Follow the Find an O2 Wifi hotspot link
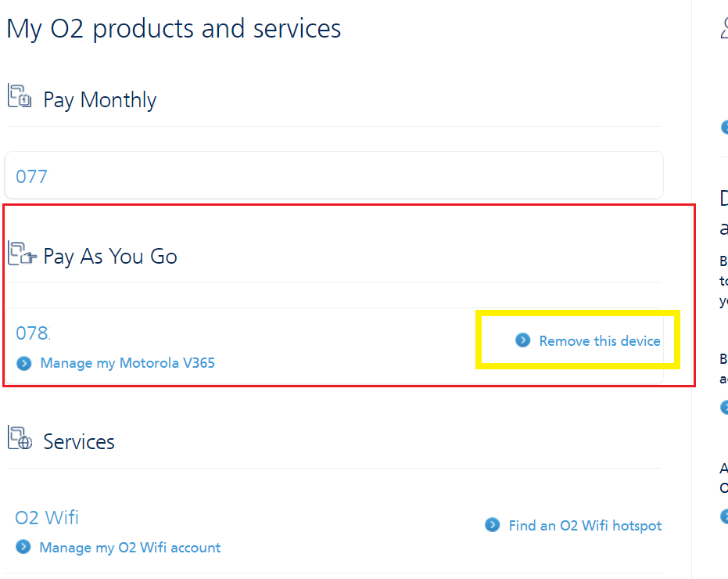Viewport: 728px width, 579px height. pos(585,526)
